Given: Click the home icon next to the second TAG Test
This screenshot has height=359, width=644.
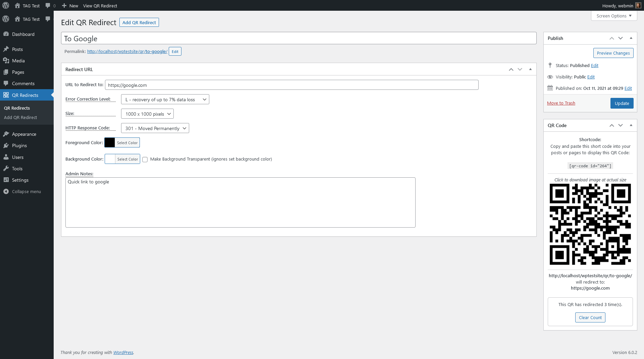Looking at the screenshot, I should coord(17,19).
